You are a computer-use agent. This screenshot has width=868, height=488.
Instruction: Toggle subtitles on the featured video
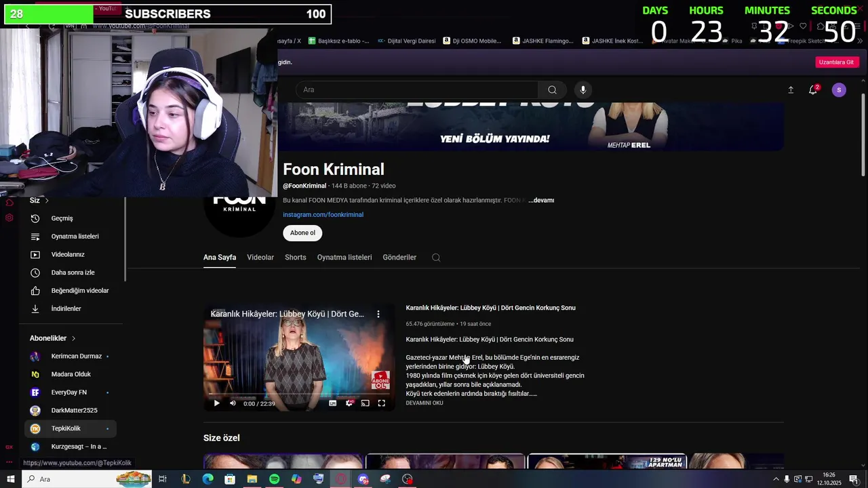coord(332,403)
